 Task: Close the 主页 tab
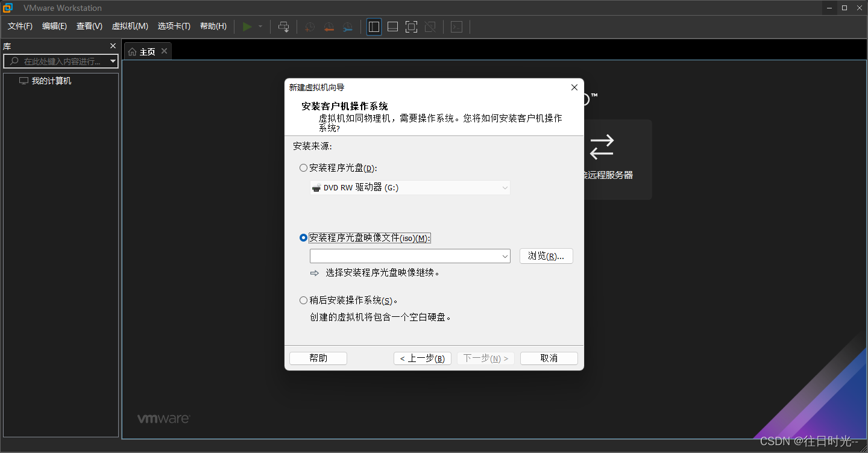coord(164,51)
